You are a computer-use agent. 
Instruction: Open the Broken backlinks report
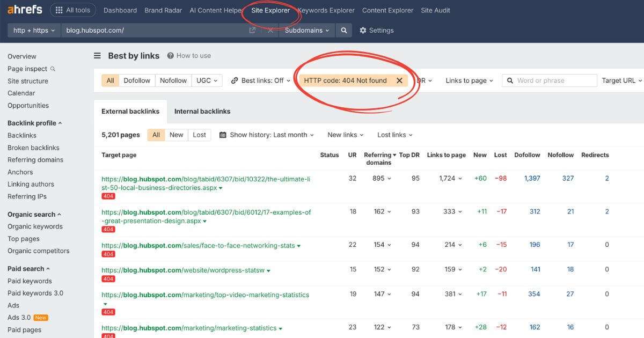point(33,147)
